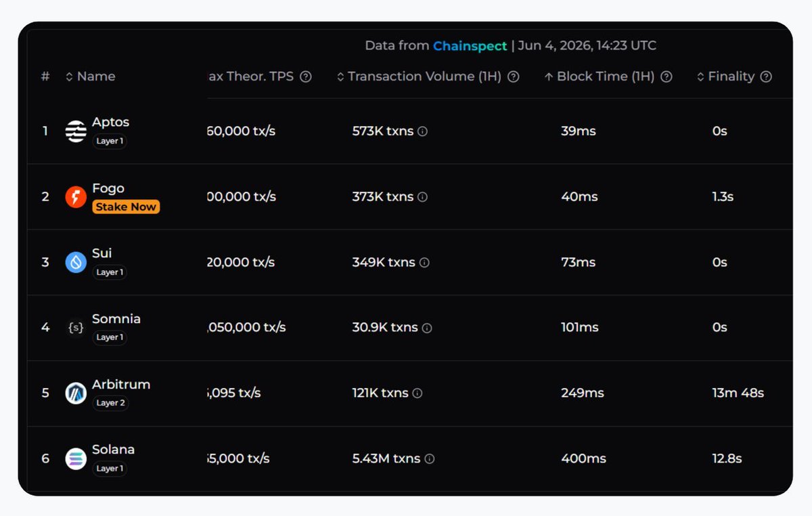
Task: Click the 121K txns value
Action: click(x=380, y=393)
